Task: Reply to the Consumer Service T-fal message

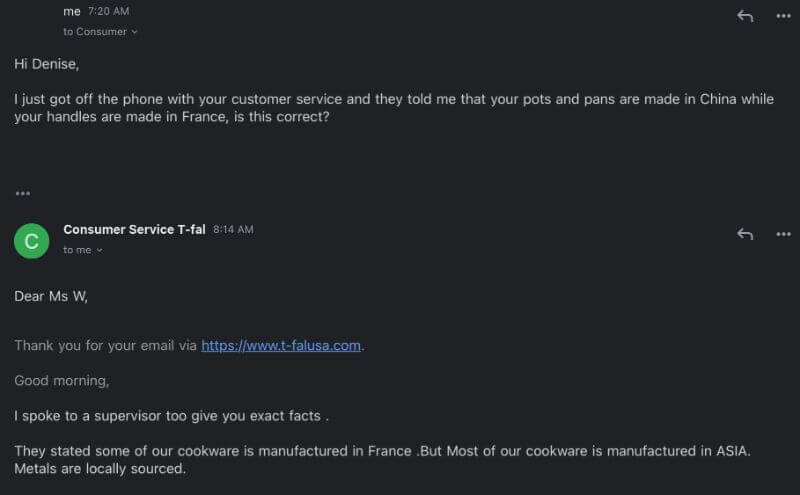Action: click(745, 234)
